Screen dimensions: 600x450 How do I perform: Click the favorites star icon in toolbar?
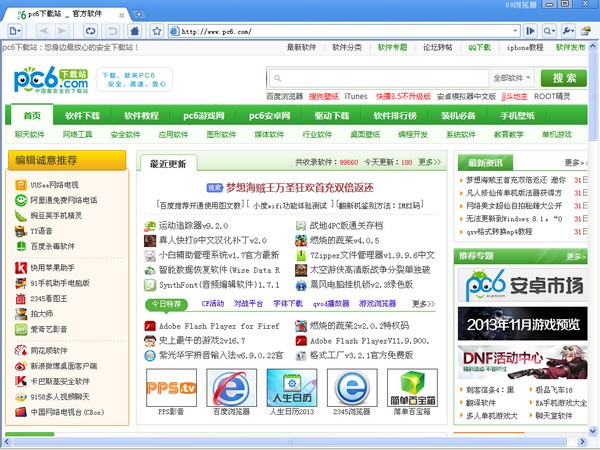(x=157, y=32)
